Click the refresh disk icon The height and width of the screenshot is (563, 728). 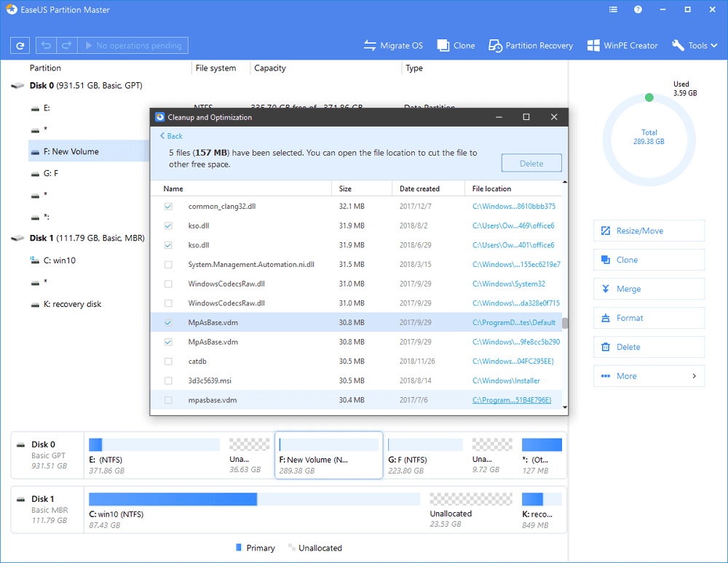(20, 45)
